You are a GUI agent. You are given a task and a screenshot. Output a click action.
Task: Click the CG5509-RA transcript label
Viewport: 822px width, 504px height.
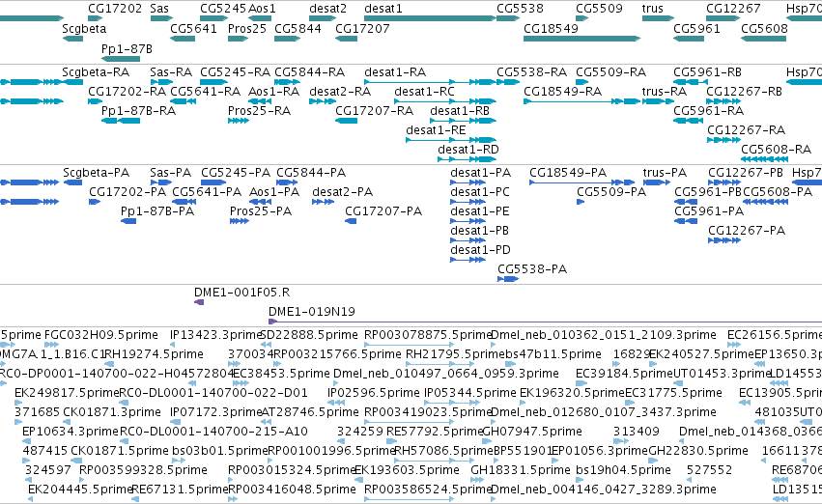pyautogui.click(x=610, y=71)
